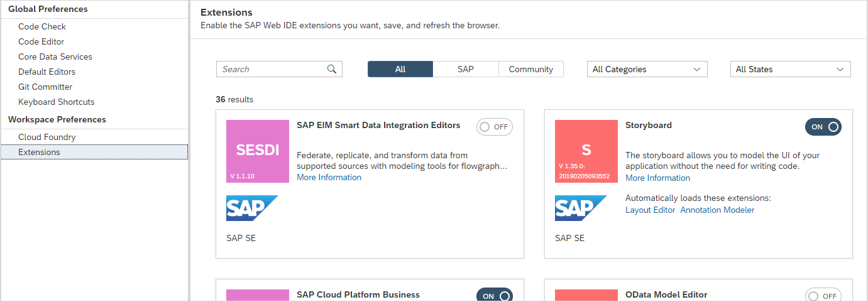
Task: Turn off SAP Cloud Platform Business toggle
Action: (x=495, y=296)
